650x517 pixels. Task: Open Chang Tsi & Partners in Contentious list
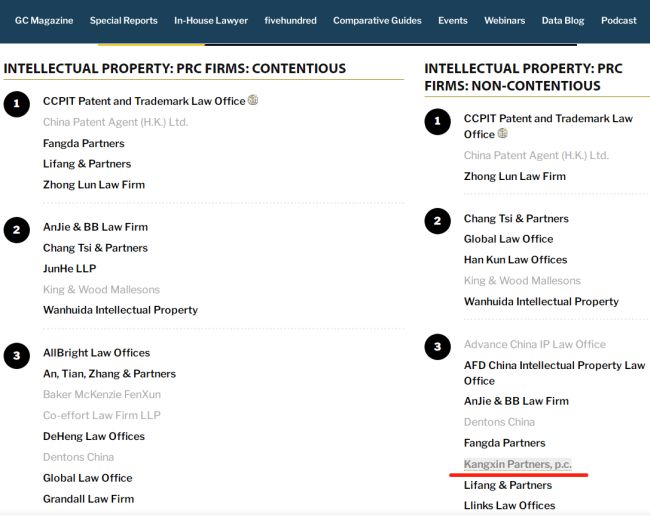pyautogui.click(x=95, y=248)
